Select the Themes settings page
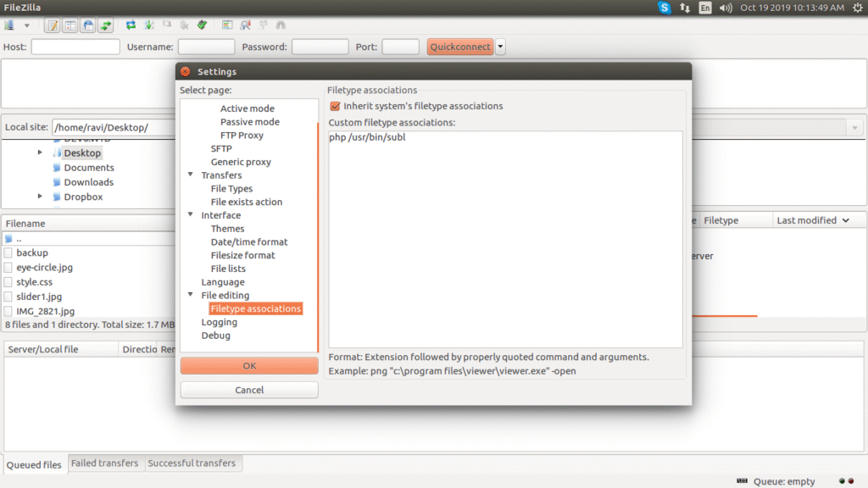868x488 pixels. pos(227,229)
